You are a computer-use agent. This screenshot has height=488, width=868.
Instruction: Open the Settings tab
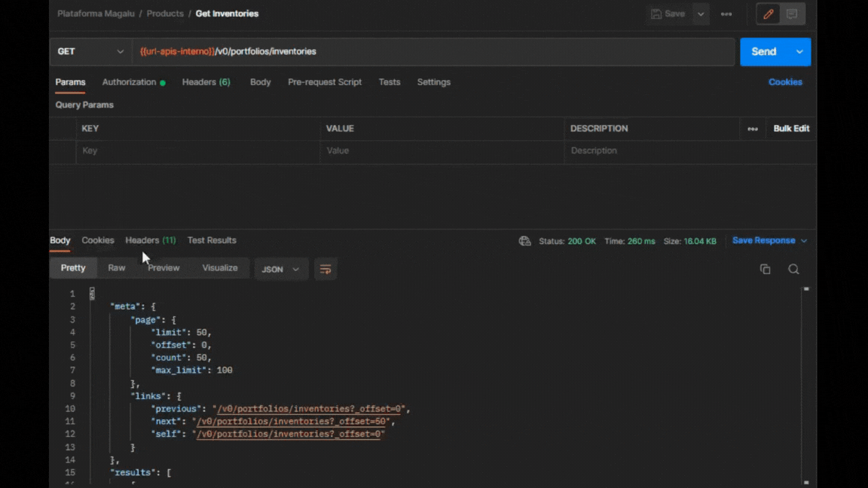tap(433, 82)
